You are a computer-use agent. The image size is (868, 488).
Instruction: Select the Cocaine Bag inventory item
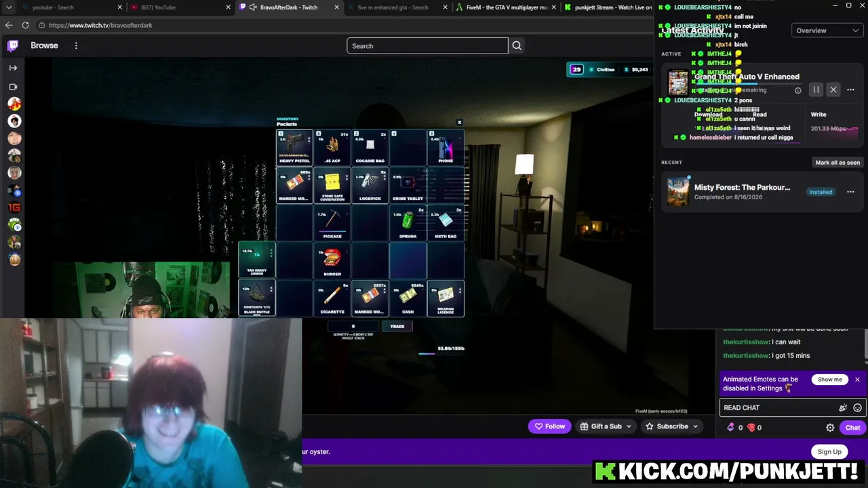coord(370,147)
